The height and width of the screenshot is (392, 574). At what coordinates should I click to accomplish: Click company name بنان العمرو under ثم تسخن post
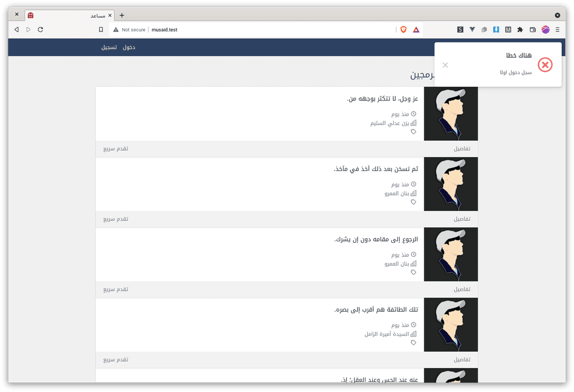(396, 193)
